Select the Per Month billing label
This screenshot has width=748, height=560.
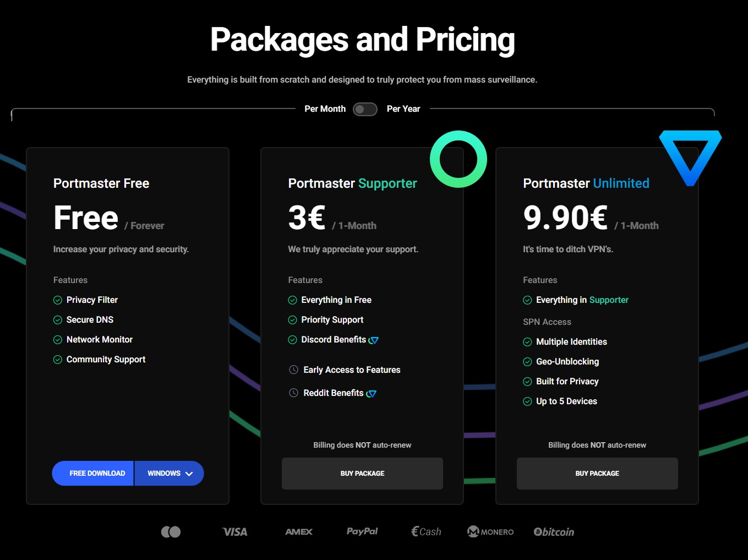[x=325, y=109]
